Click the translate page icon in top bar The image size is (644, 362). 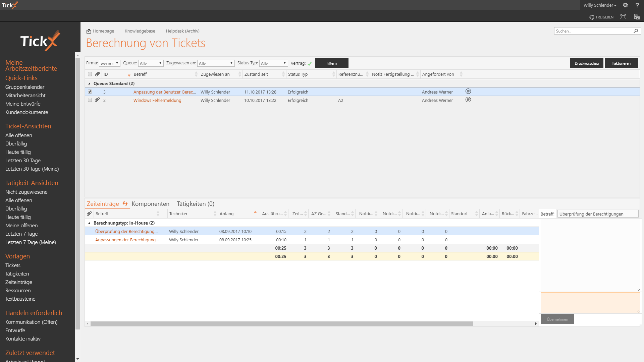(x=637, y=17)
